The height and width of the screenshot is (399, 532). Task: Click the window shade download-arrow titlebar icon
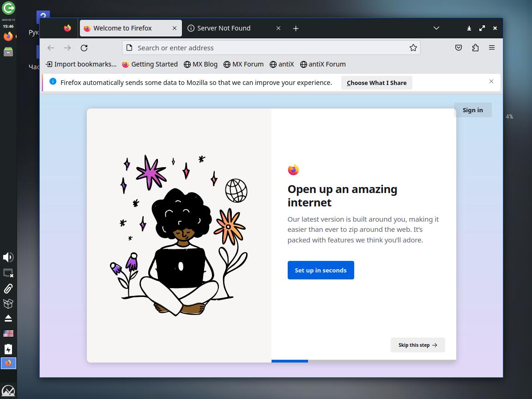pyautogui.click(x=469, y=28)
